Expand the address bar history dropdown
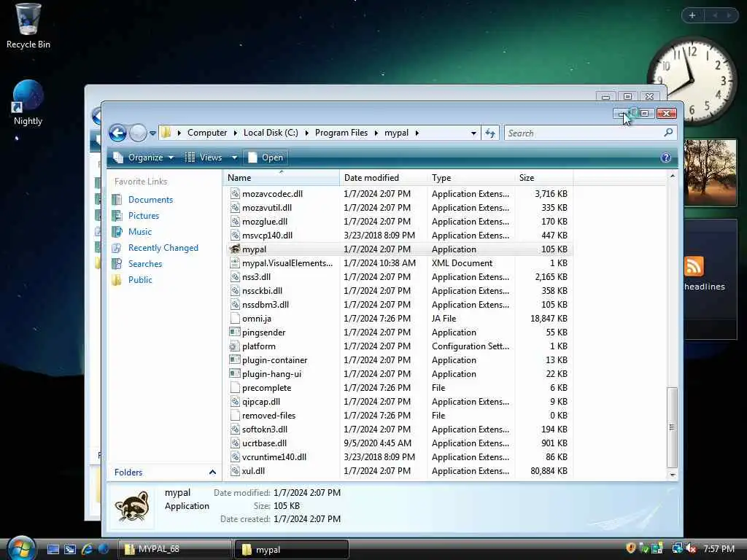The height and width of the screenshot is (560, 747). [473, 133]
